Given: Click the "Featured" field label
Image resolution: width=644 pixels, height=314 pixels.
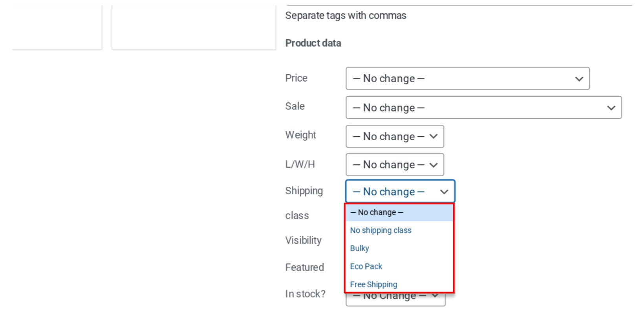Looking at the screenshot, I should [304, 267].
